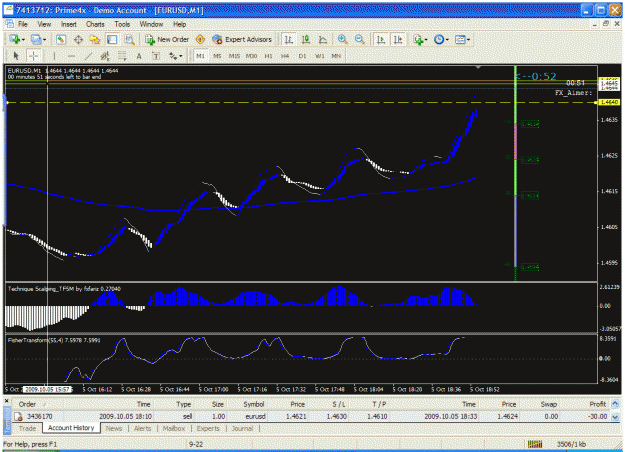This screenshot has width=625, height=452.
Task: Switch to bar chart display icon
Action: pos(289,39)
